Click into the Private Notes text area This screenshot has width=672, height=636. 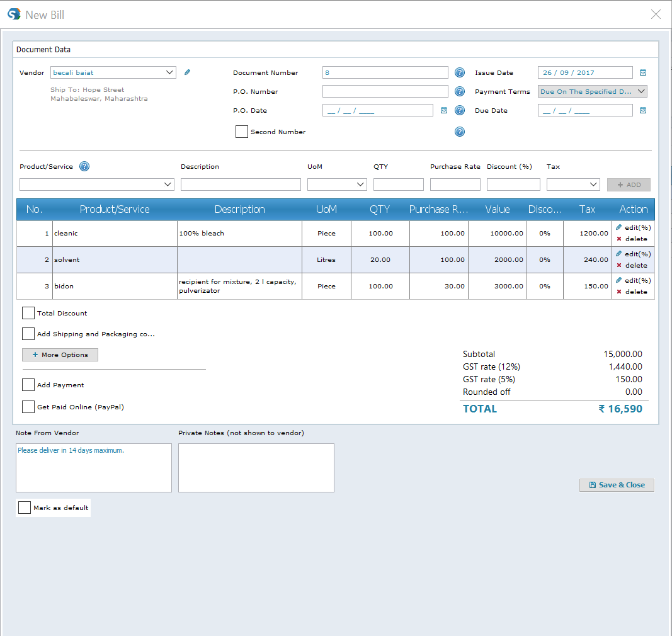point(256,468)
